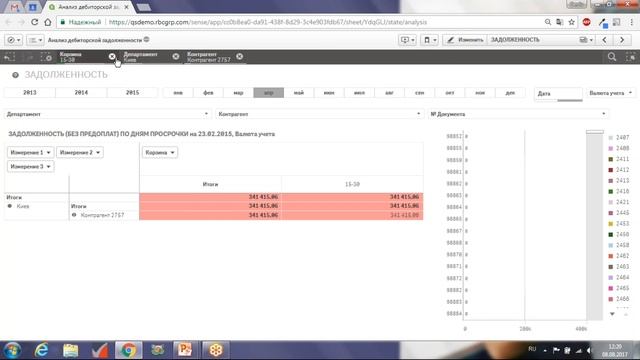
Task: Click legend swatch for 2407
Action: [611, 138]
